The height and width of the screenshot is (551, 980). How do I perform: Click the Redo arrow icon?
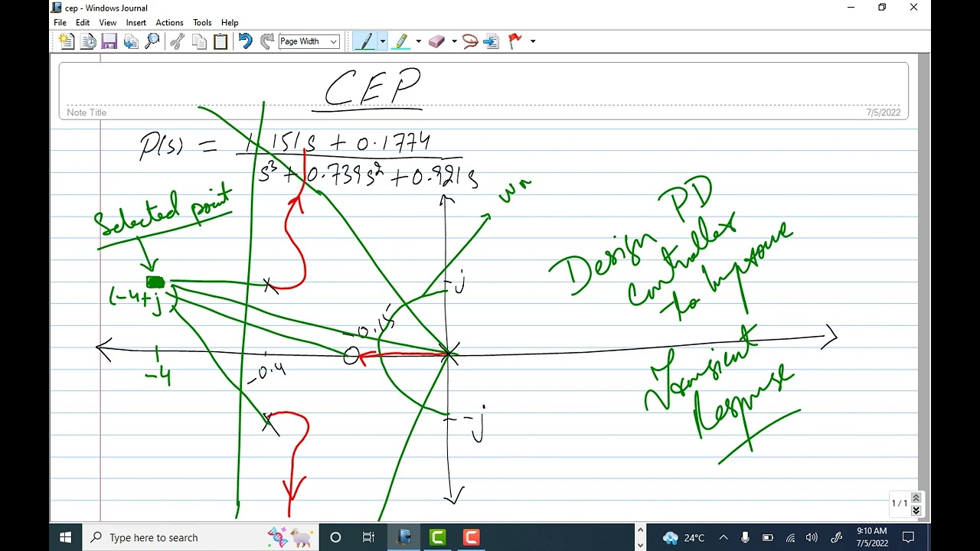(x=266, y=41)
